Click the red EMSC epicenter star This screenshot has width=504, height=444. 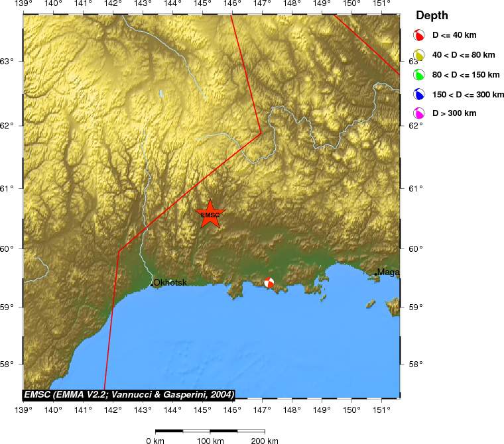(x=210, y=215)
